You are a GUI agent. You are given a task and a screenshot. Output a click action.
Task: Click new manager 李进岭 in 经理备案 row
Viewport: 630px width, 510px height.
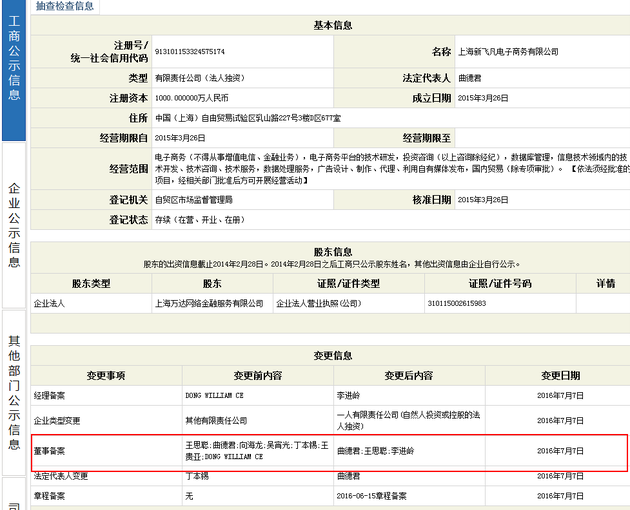point(348,395)
